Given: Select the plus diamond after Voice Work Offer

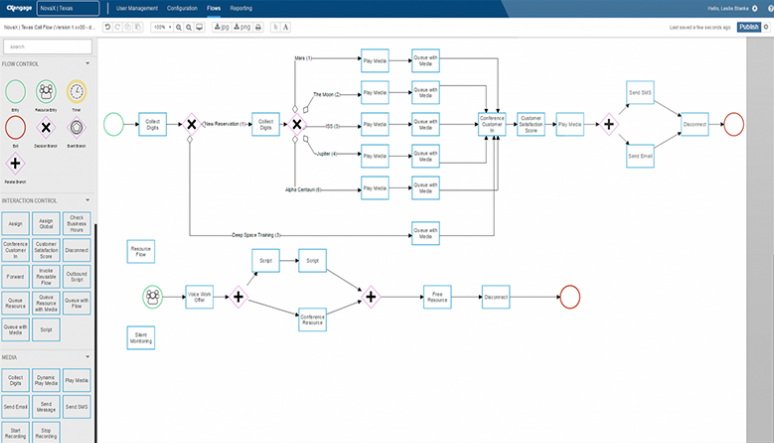Looking at the screenshot, I should tap(238, 297).
